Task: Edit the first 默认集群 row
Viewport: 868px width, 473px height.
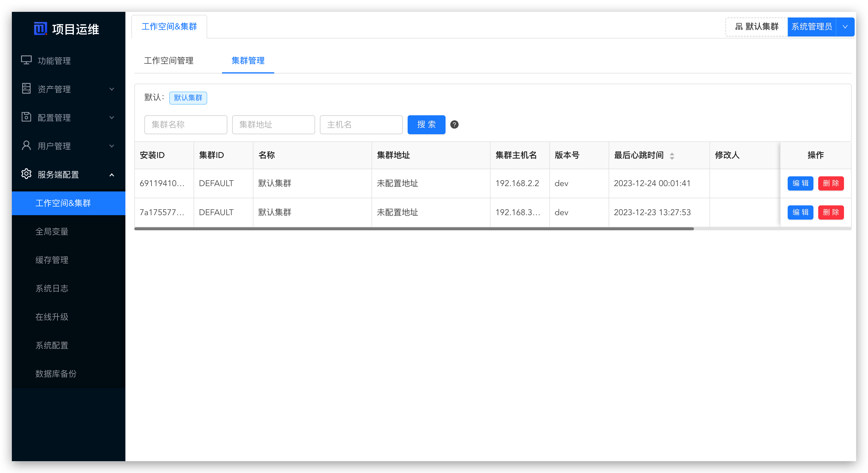Action: tap(801, 183)
